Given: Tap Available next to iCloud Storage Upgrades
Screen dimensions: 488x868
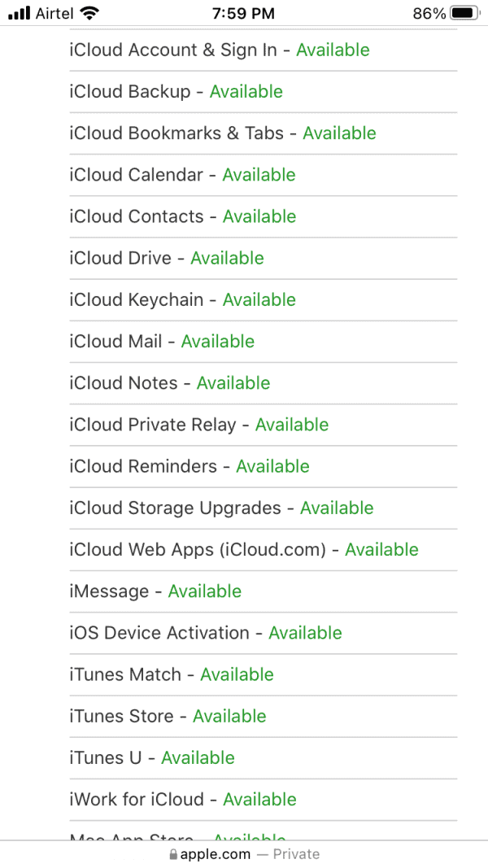Looking at the screenshot, I should (336, 508).
